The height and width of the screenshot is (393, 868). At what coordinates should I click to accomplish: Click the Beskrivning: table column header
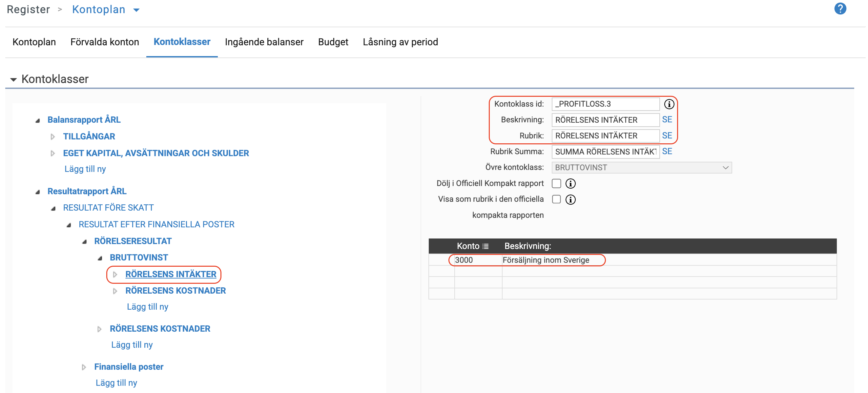tap(528, 246)
